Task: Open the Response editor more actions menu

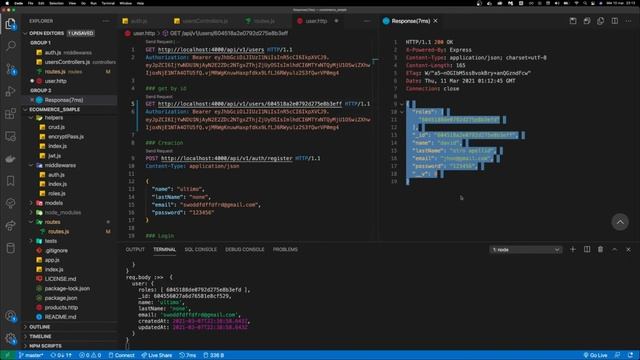Action: click(629, 21)
